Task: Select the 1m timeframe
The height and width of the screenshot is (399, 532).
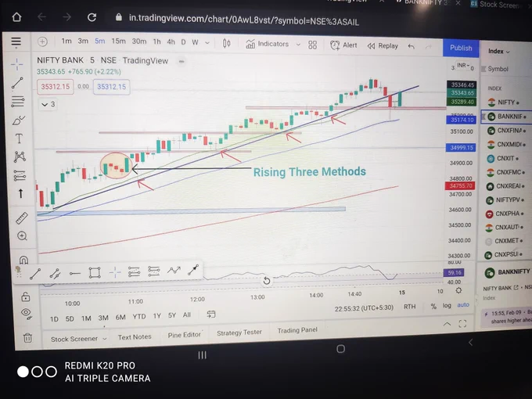Action: (66, 41)
